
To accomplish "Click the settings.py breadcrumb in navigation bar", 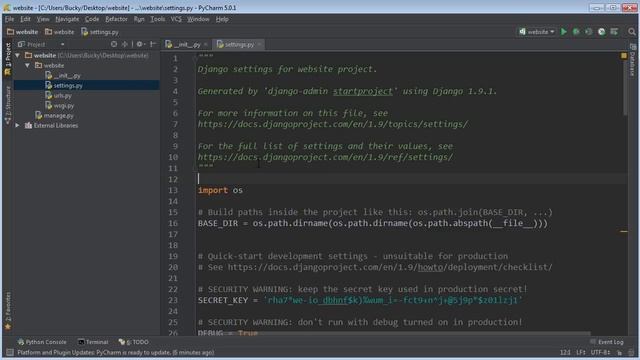I will click(x=100, y=32).
